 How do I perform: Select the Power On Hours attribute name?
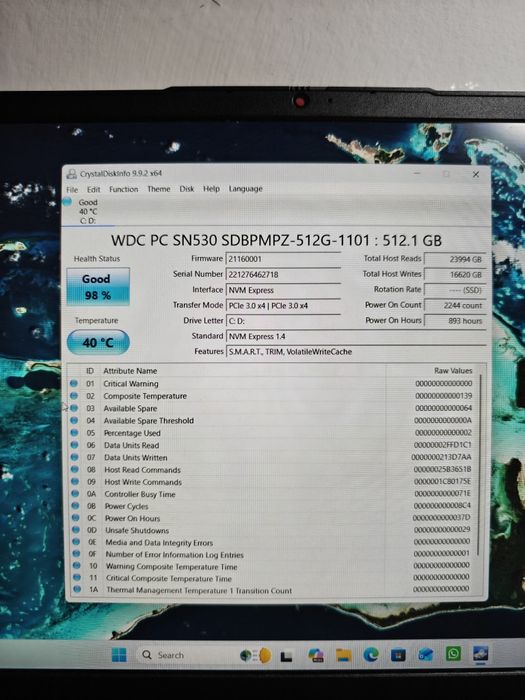tap(132, 518)
